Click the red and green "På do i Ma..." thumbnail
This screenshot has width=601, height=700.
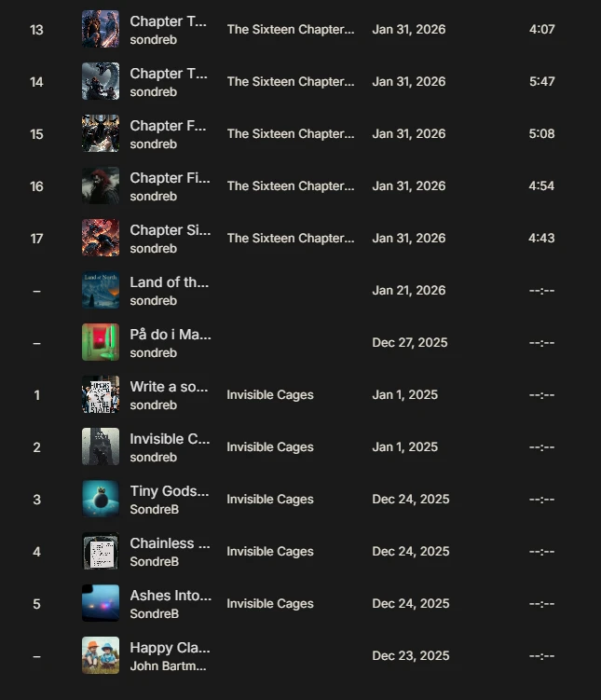(100, 342)
